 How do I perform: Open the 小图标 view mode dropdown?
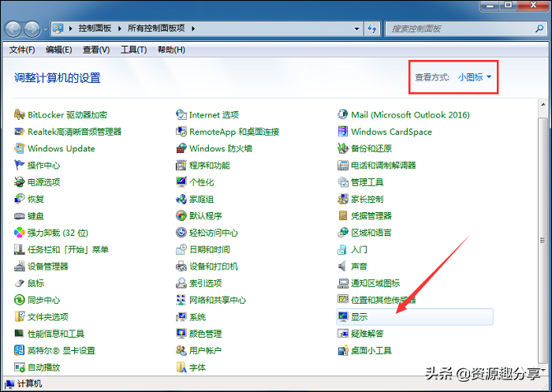[475, 77]
